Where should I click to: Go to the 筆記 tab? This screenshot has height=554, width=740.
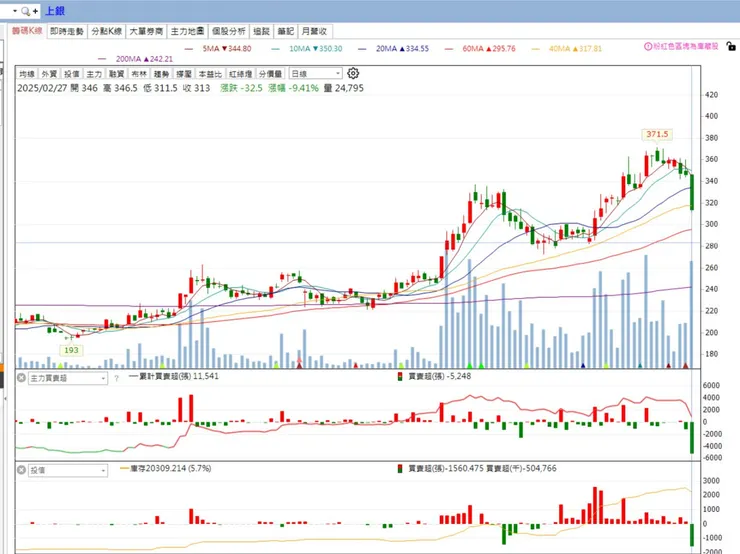point(286,31)
